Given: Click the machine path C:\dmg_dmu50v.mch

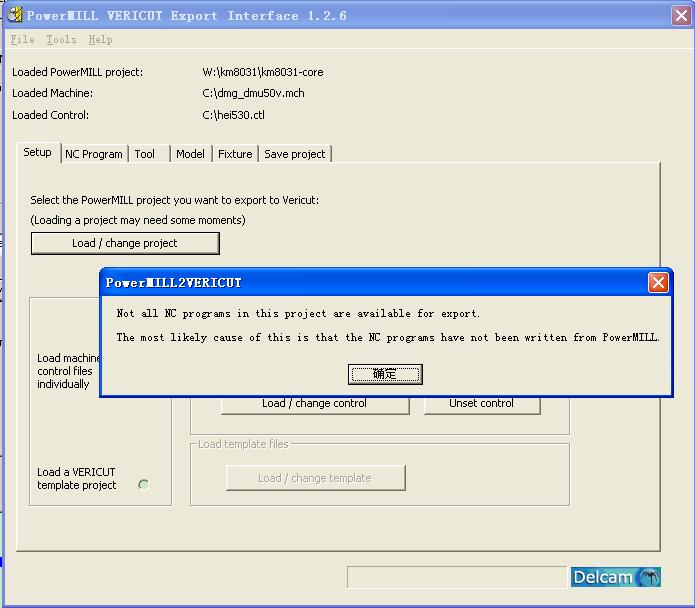Looking at the screenshot, I should click(253, 94).
